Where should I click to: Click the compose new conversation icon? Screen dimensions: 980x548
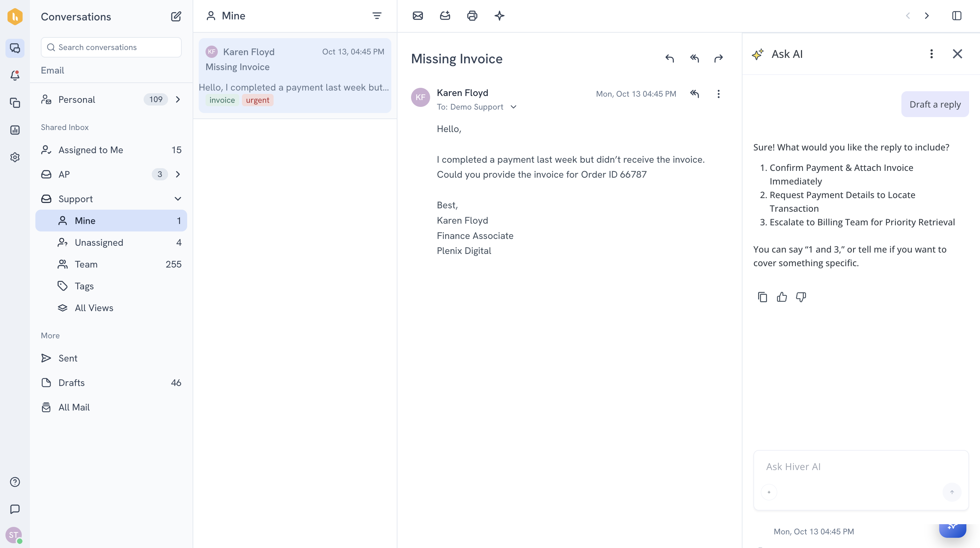[176, 16]
